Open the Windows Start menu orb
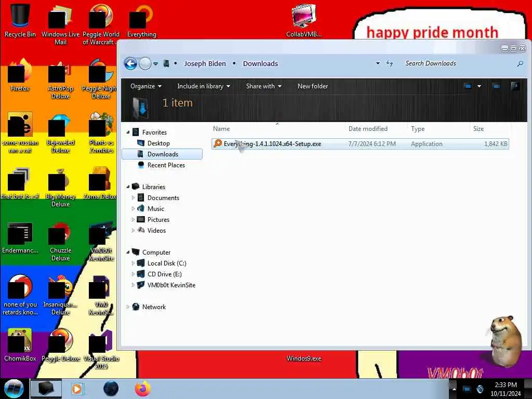 (x=14, y=389)
